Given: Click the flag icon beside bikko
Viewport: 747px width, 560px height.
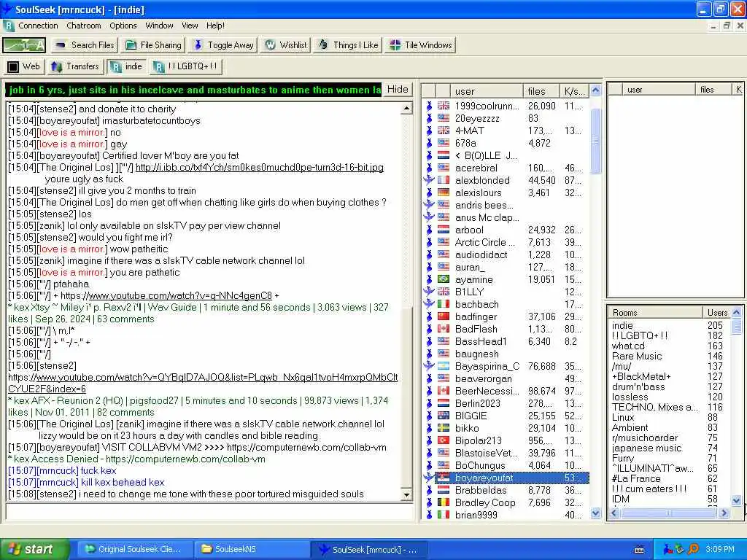Looking at the screenshot, I should [x=444, y=427].
